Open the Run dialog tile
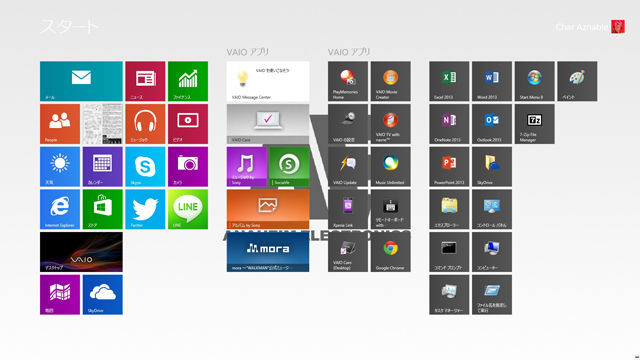This screenshot has height=360, width=640. click(492, 295)
